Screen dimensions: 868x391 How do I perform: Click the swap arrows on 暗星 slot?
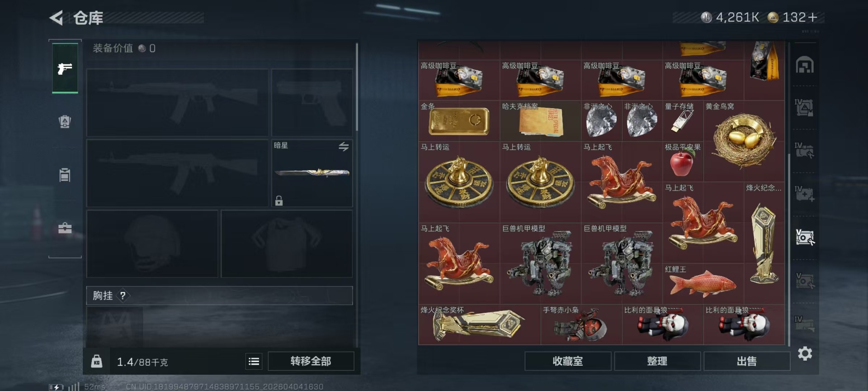pyautogui.click(x=344, y=147)
